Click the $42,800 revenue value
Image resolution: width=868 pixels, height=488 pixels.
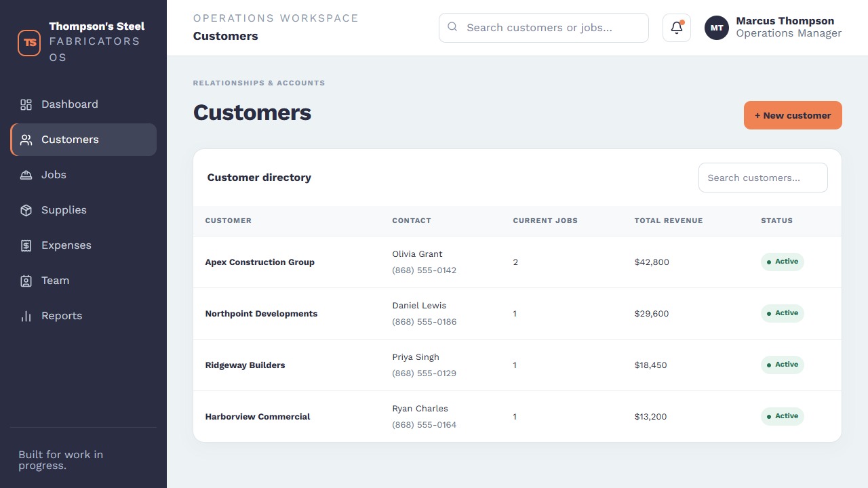[652, 262]
